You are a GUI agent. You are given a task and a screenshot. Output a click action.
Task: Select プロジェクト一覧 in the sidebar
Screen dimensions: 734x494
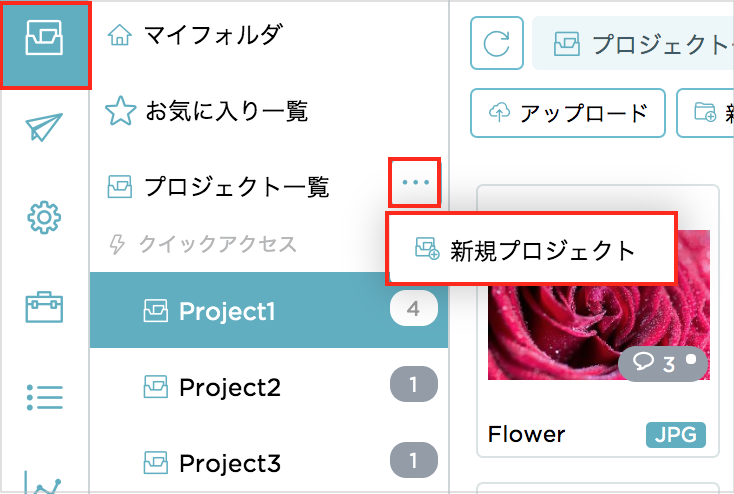tap(235, 186)
